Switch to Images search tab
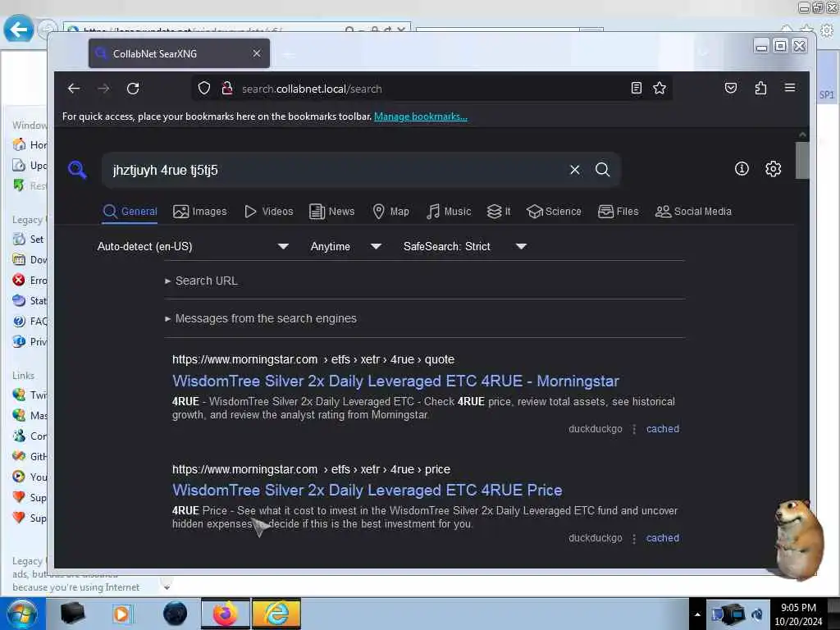This screenshot has width=840, height=630. (200, 212)
